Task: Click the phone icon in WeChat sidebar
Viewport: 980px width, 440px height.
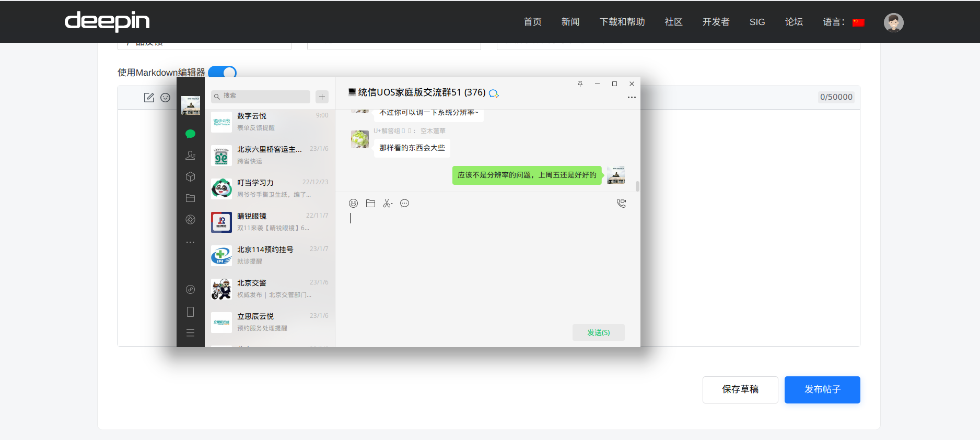Action: pyautogui.click(x=190, y=312)
